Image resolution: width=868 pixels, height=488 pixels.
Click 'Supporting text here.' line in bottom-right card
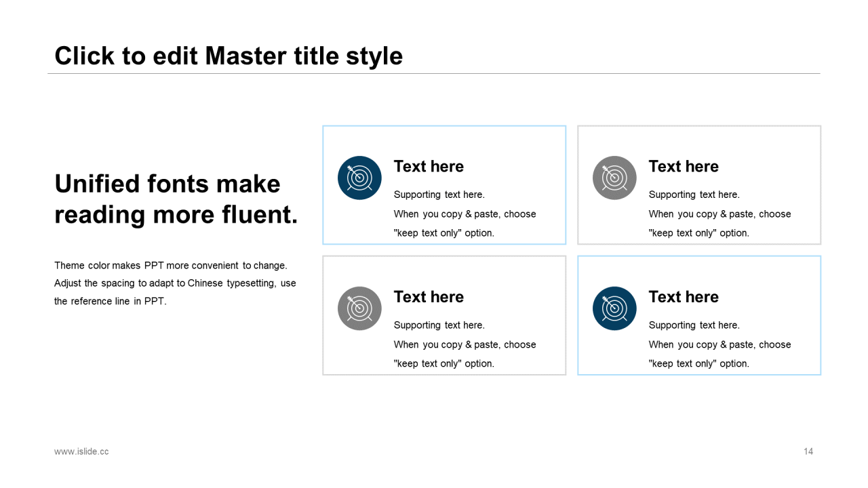694,325
